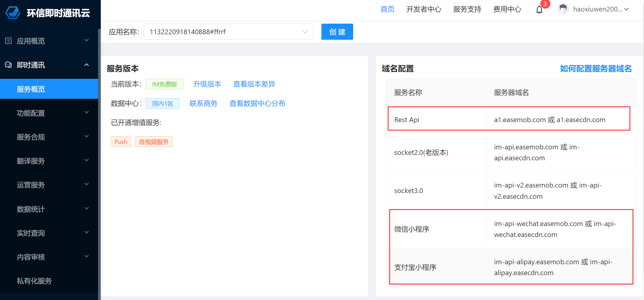Open the notification bell
The width and height of the screenshot is (644, 300).
(539, 10)
